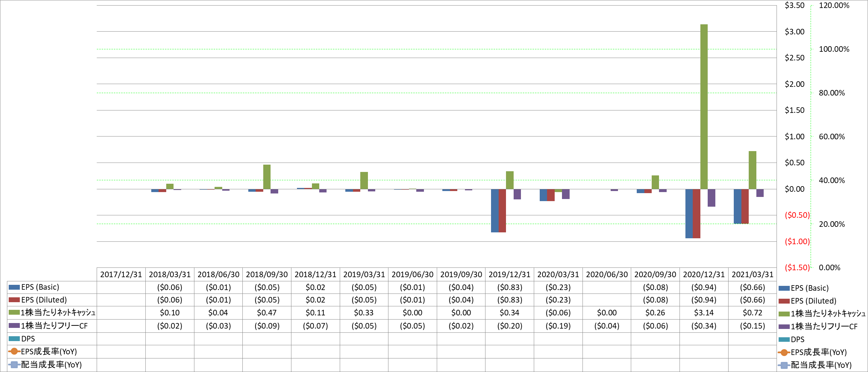
Task: Select DPS entry in right-side legend
Action: pos(791,340)
